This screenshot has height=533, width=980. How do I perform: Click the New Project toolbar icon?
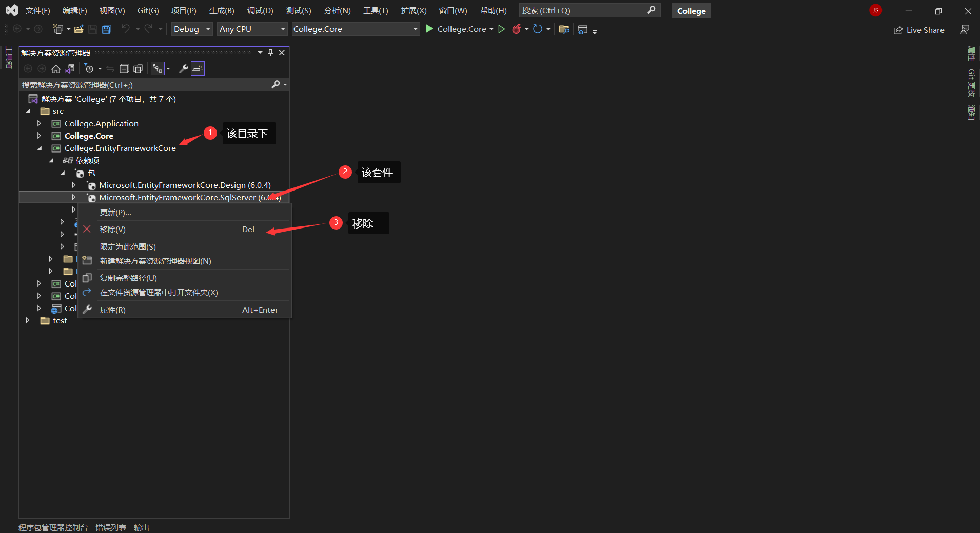(x=58, y=29)
